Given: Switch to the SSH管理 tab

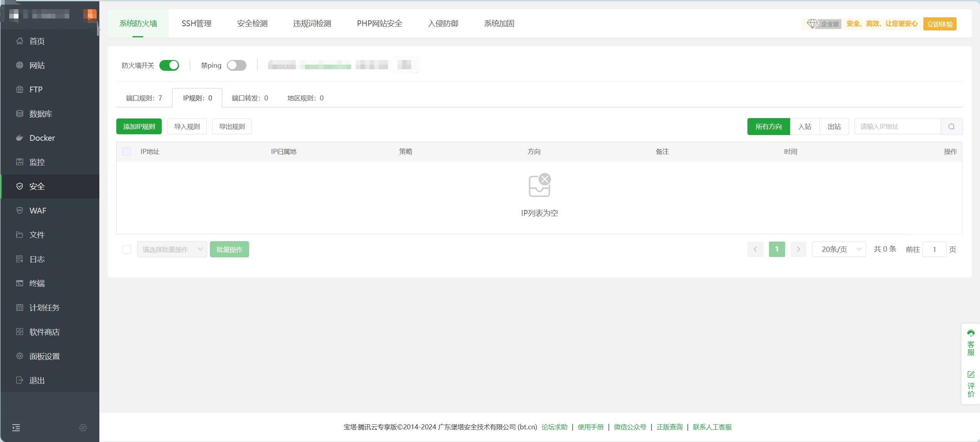Looking at the screenshot, I should (x=196, y=23).
